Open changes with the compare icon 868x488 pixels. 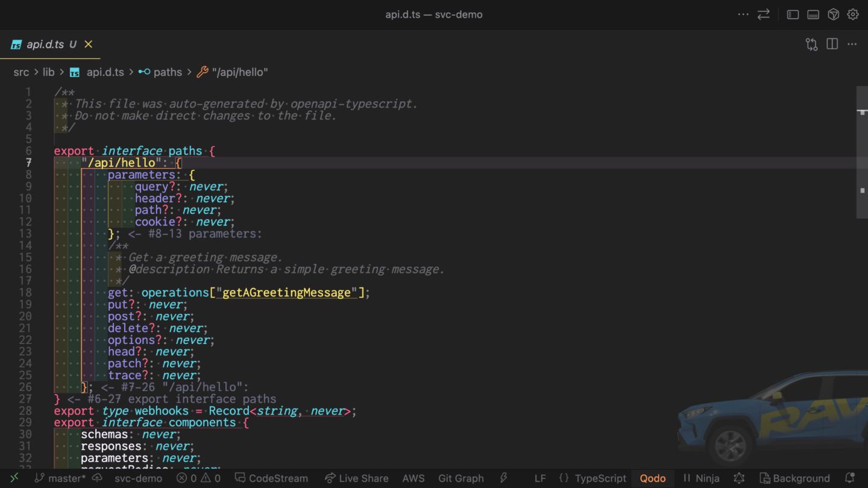pos(811,44)
